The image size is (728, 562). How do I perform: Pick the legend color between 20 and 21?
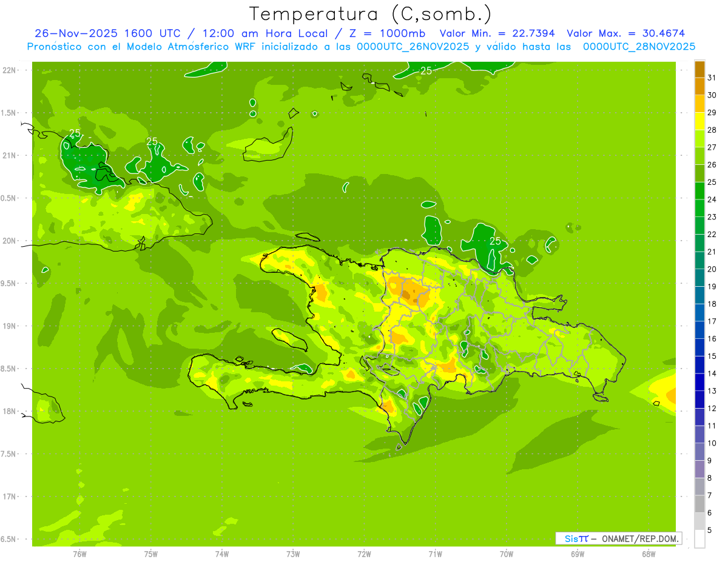[x=699, y=260]
